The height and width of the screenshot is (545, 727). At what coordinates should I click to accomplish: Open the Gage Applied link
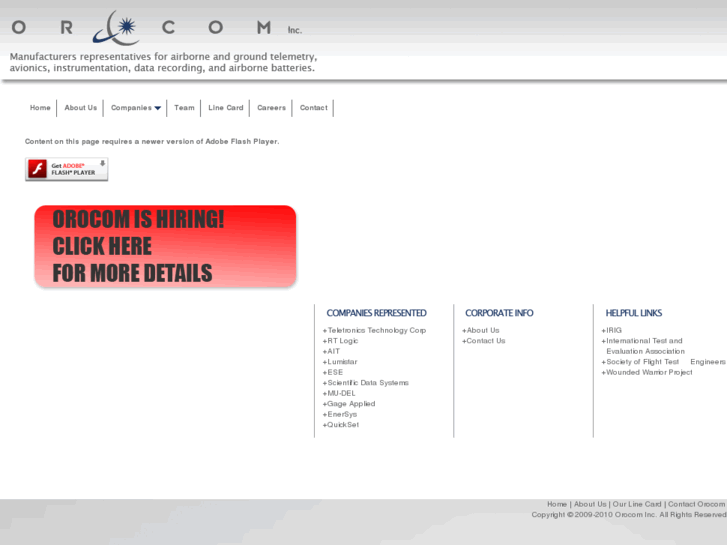click(x=349, y=404)
